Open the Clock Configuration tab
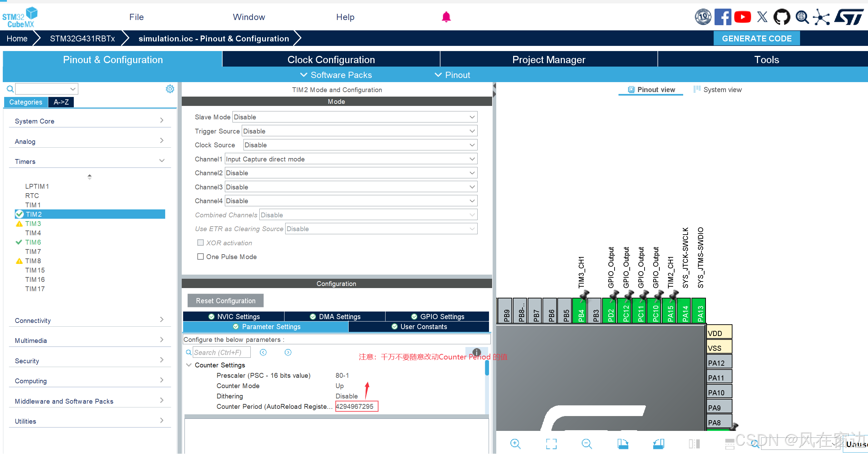The height and width of the screenshot is (454, 868). click(331, 60)
